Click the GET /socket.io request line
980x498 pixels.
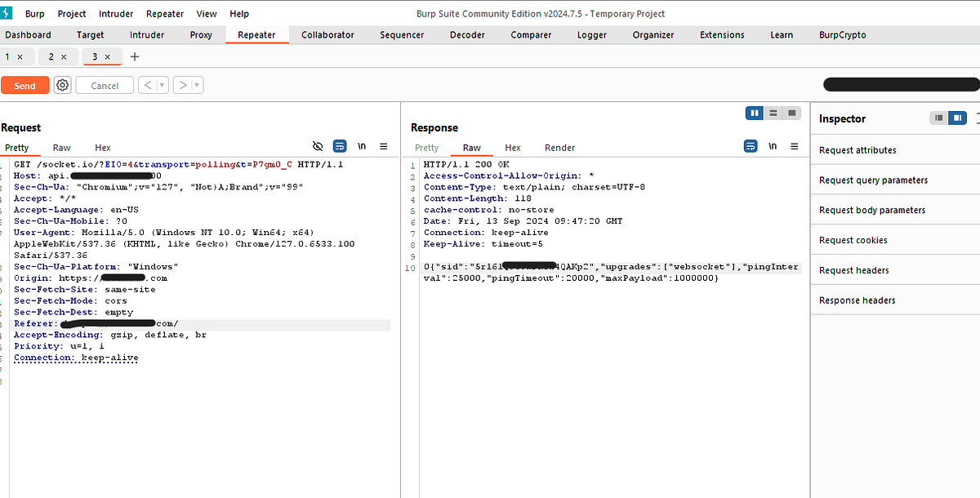pos(178,164)
